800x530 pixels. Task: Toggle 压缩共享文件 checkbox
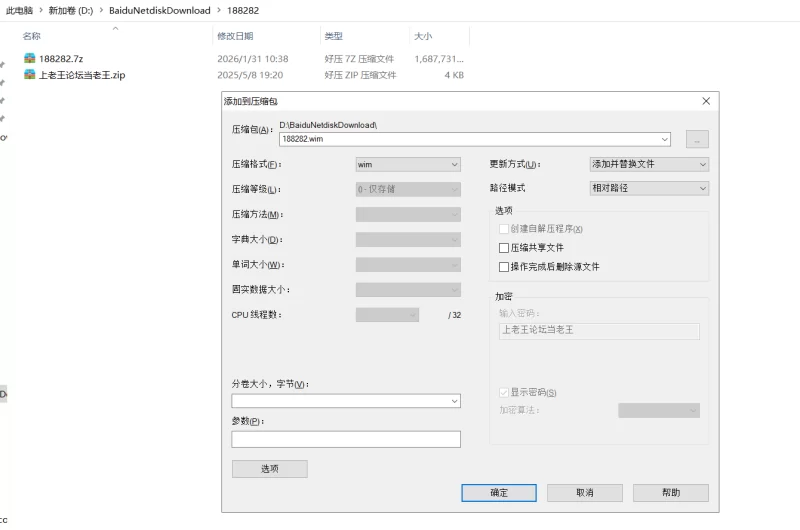[x=504, y=247]
